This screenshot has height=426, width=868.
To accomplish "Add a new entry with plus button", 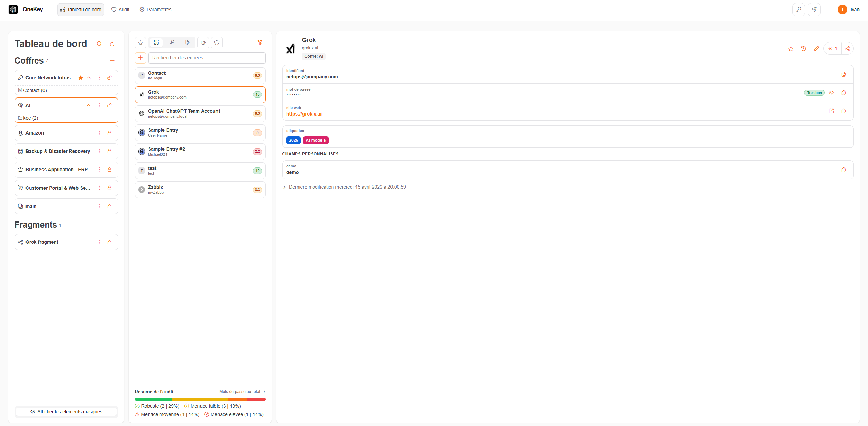I will click(x=140, y=58).
